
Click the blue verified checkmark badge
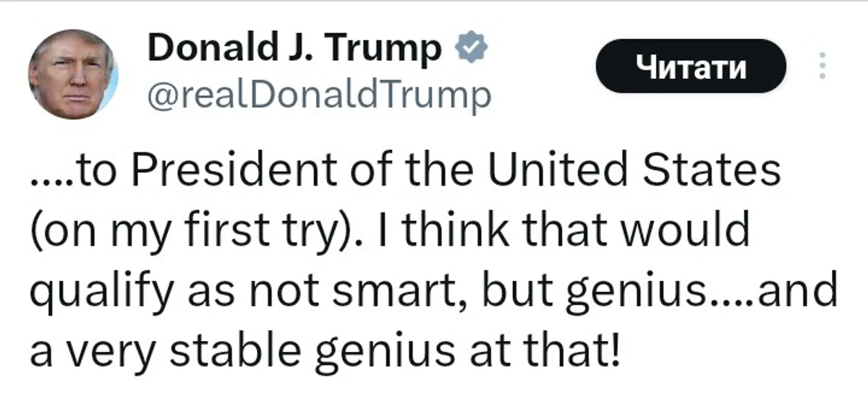point(467,48)
